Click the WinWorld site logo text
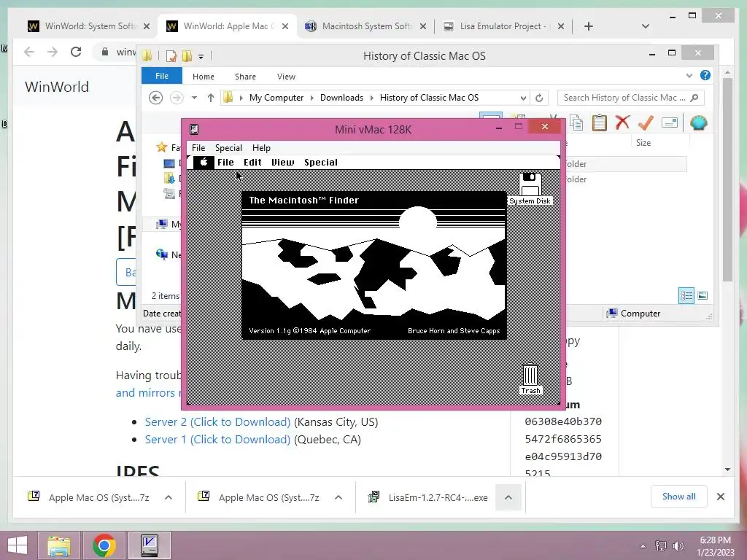 tap(57, 87)
